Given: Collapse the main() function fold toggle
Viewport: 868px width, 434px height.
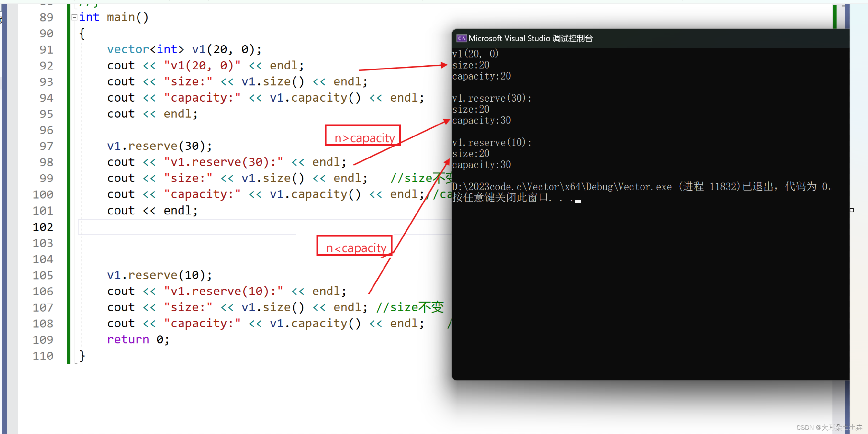Looking at the screenshot, I should tap(74, 17).
